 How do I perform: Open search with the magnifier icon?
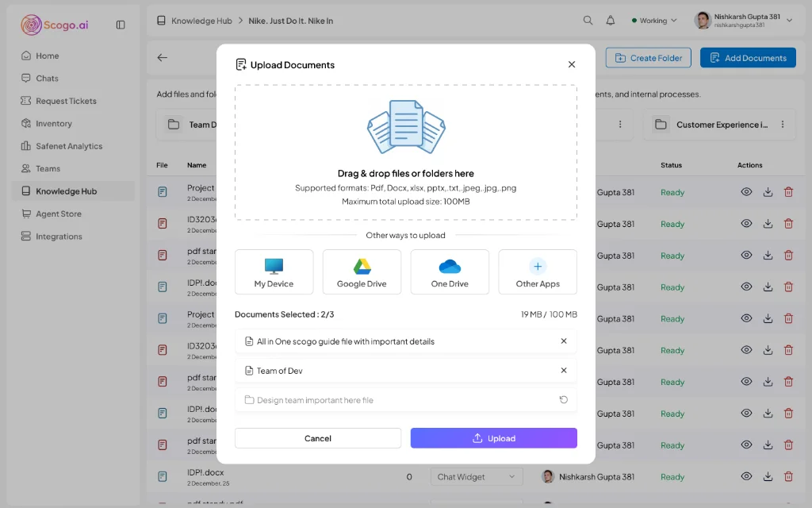tap(588, 21)
